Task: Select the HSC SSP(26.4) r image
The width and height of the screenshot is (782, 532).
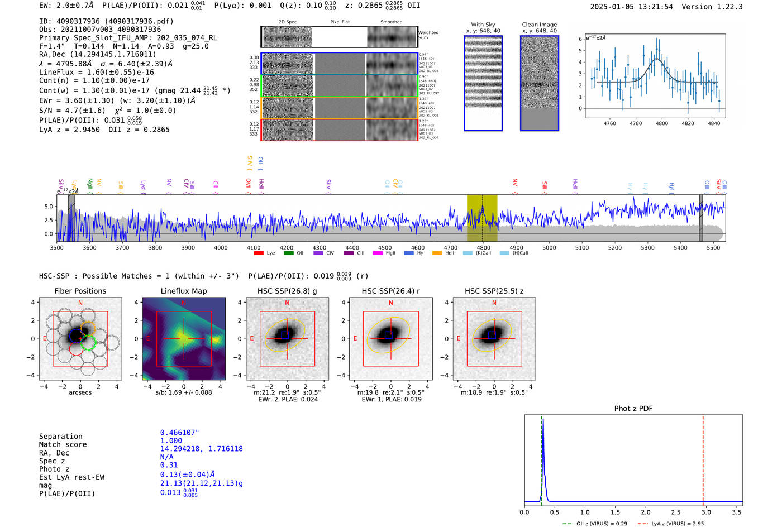Action: click(x=390, y=339)
